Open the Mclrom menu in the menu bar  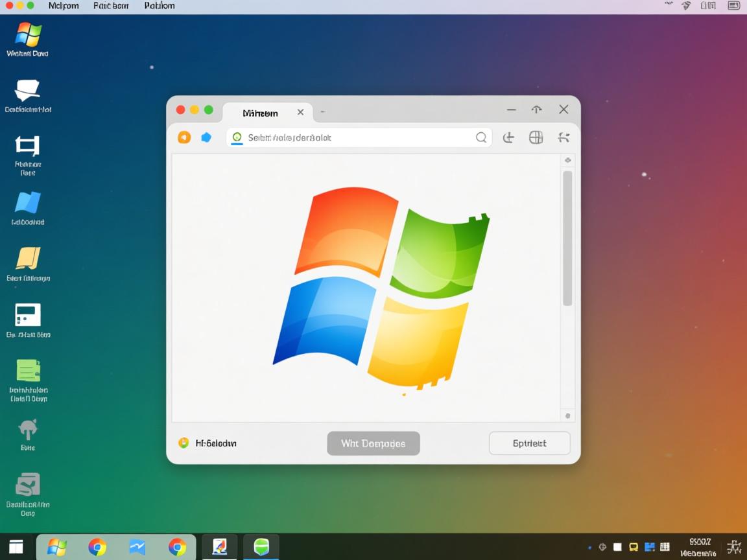pyautogui.click(x=63, y=6)
